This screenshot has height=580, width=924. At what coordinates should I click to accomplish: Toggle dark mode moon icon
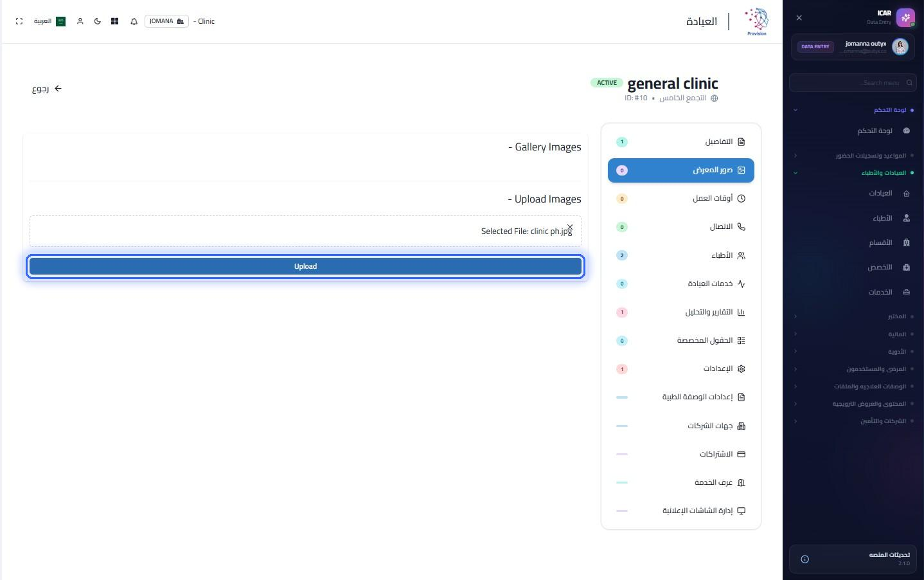98,21
